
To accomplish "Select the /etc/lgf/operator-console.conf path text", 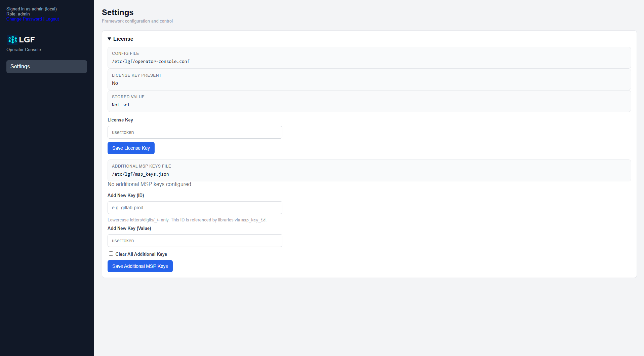I will pos(151,62).
